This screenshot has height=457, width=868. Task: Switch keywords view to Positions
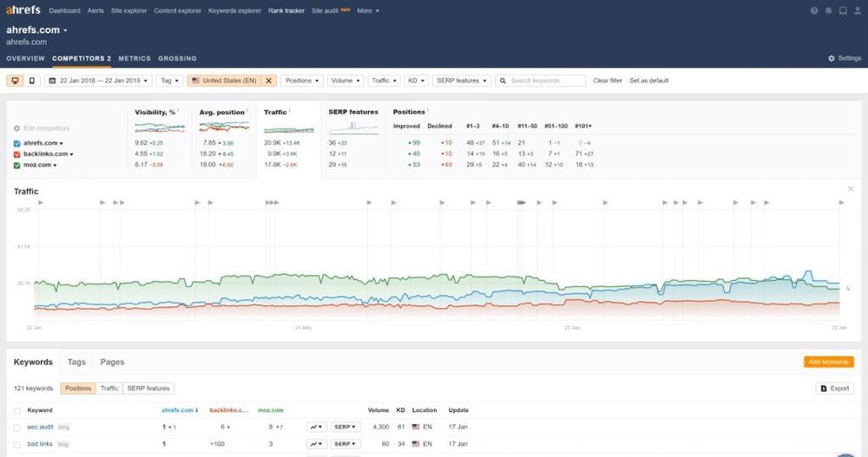[78, 388]
